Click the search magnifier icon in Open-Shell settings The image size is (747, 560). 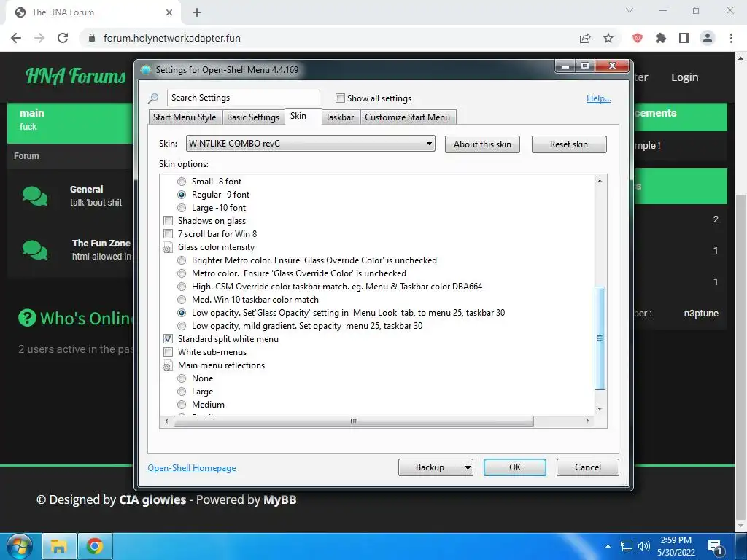pyautogui.click(x=153, y=98)
